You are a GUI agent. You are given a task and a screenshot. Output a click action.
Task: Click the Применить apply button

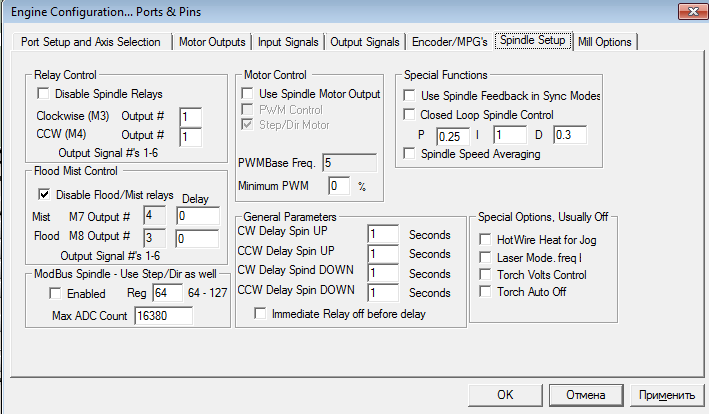pyautogui.click(x=660, y=394)
